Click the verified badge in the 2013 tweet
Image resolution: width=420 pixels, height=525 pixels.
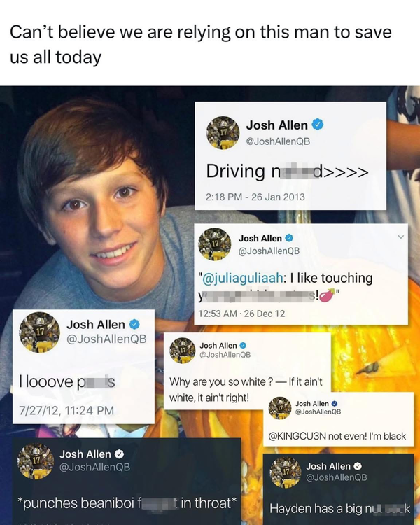click(318, 125)
